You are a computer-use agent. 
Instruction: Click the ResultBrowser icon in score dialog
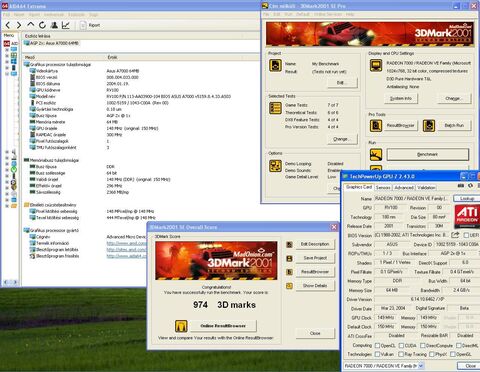(x=289, y=272)
